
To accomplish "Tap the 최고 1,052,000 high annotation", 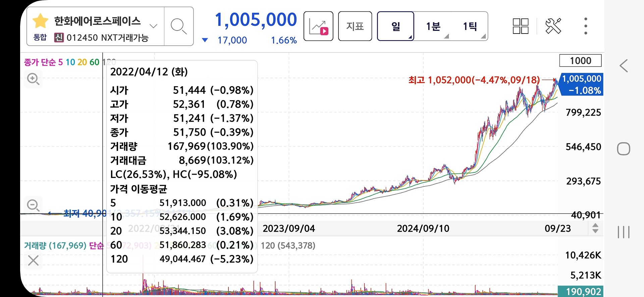I will pos(474,80).
